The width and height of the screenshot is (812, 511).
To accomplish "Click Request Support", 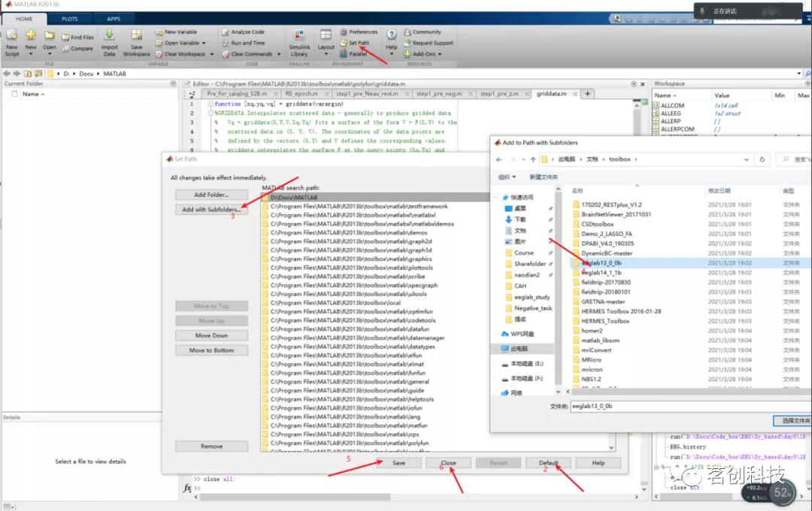I will coord(429,43).
